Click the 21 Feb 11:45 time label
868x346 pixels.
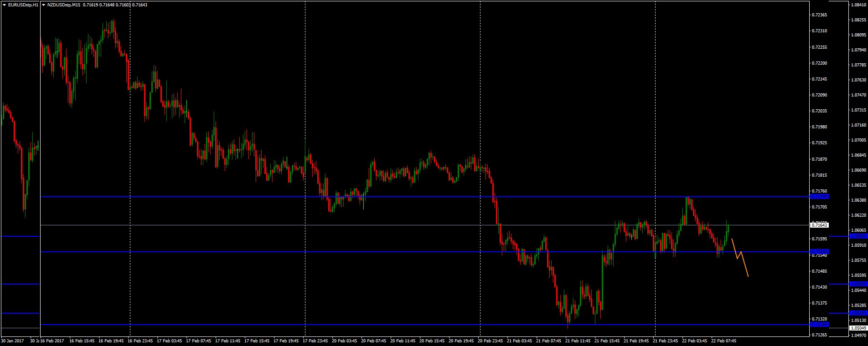coord(578,341)
